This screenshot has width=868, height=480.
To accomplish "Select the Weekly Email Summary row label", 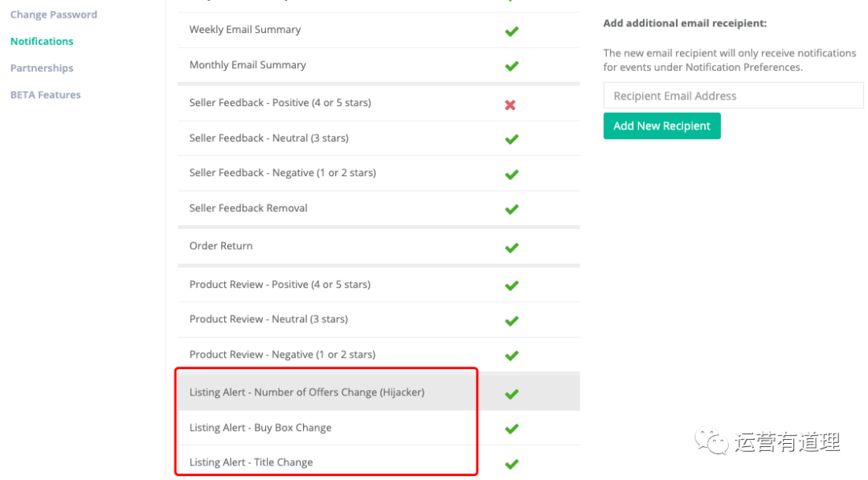I will tap(244, 29).
